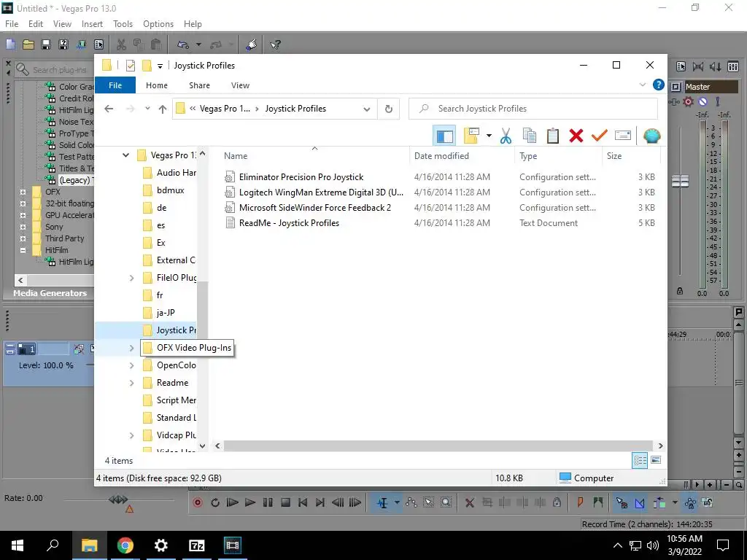Viewport: 747px width, 560px height.
Task: Click Play From Start in transport bar
Action: point(233,502)
